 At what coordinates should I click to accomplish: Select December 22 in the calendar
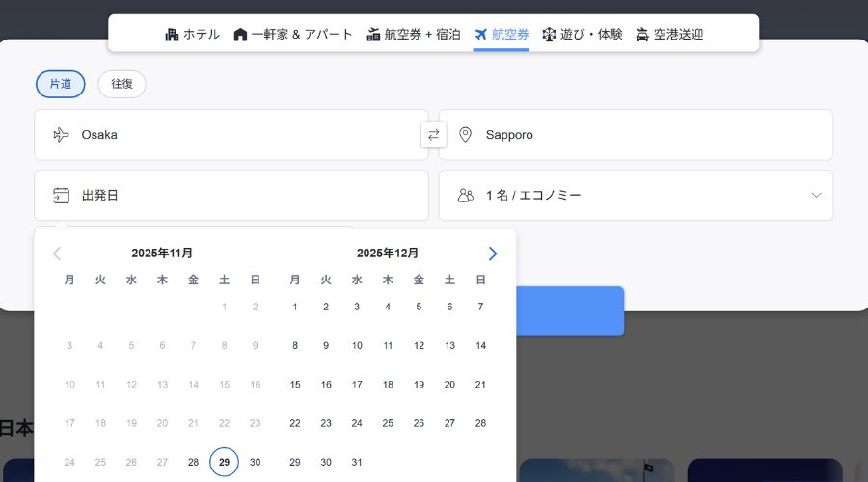(295, 423)
